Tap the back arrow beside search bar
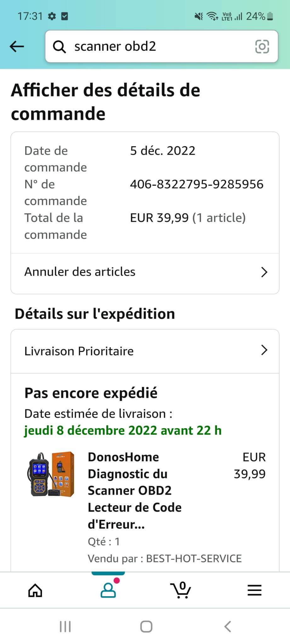 17,47
